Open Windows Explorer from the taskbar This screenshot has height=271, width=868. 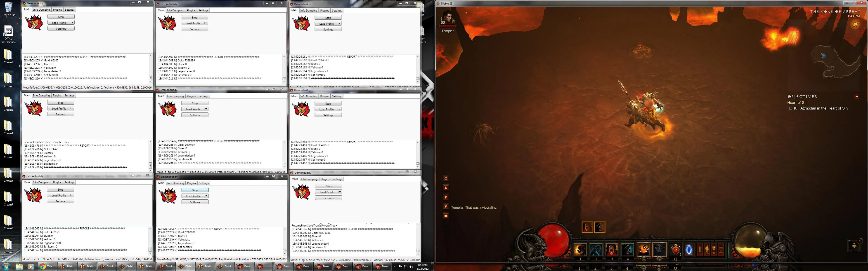pos(19,267)
